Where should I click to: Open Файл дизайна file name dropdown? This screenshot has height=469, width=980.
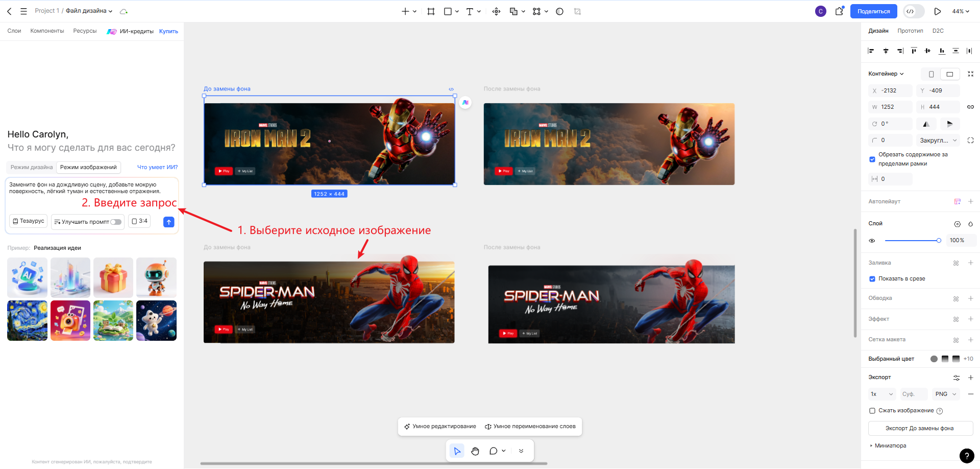[x=89, y=11]
